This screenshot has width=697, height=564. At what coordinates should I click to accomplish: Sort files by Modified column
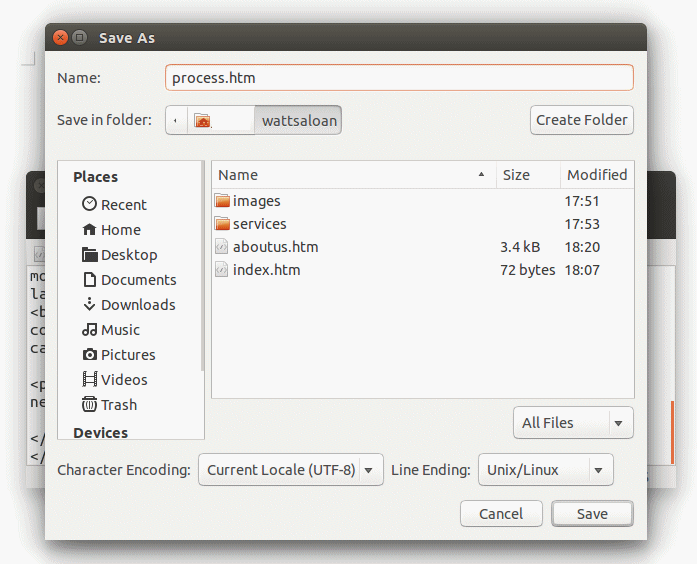[x=597, y=175]
